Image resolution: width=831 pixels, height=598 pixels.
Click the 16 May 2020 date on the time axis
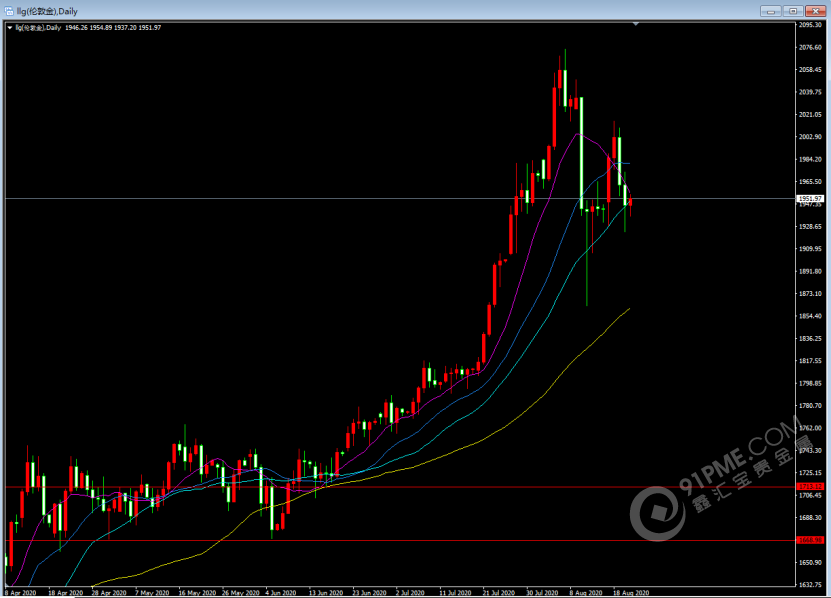pyautogui.click(x=197, y=593)
